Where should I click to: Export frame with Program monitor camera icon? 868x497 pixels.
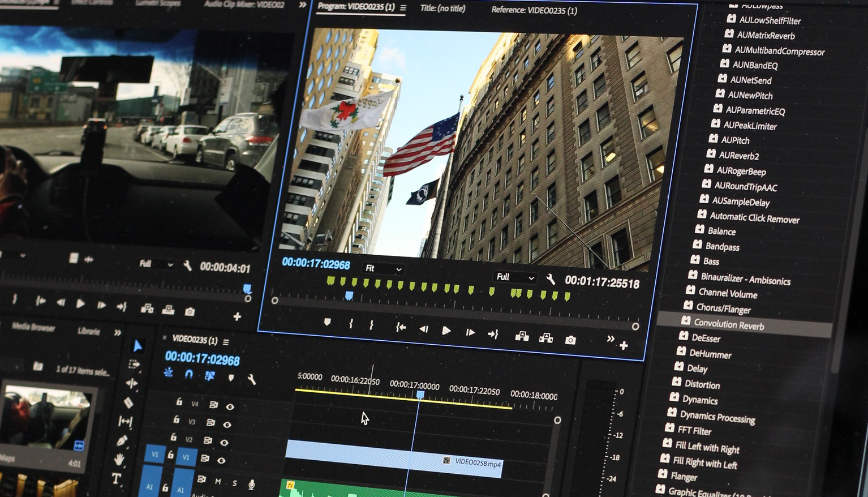click(x=570, y=340)
